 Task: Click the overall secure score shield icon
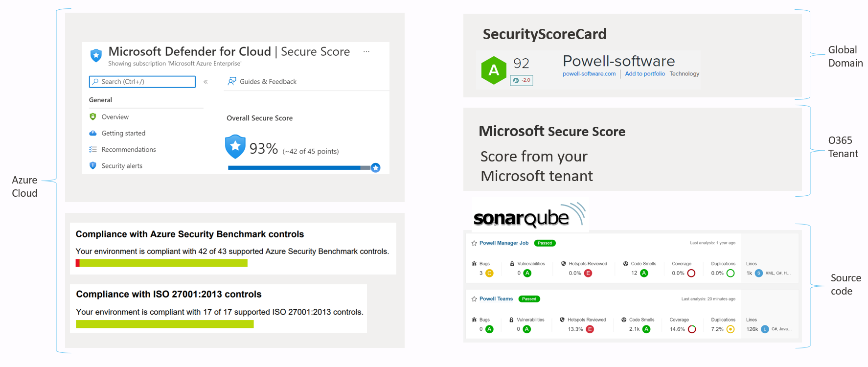click(235, 147)
